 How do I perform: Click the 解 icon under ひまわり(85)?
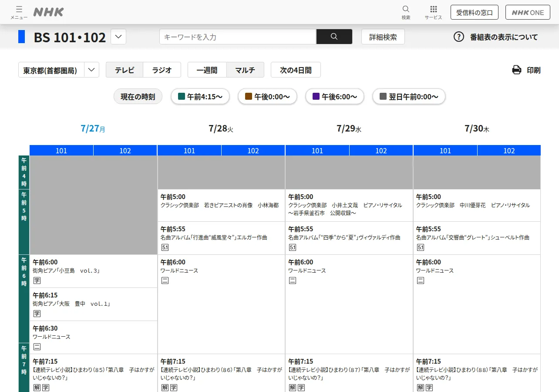(37, 388)
